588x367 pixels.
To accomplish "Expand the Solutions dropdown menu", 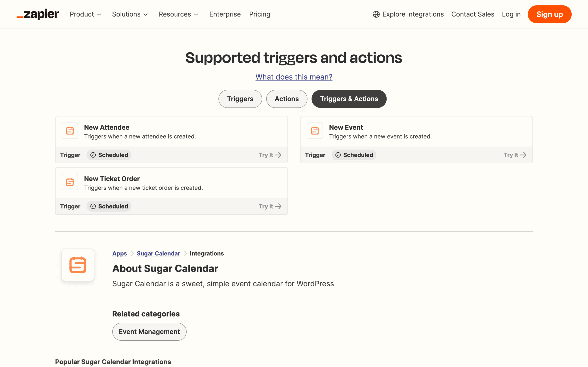I will coord(130,14).
